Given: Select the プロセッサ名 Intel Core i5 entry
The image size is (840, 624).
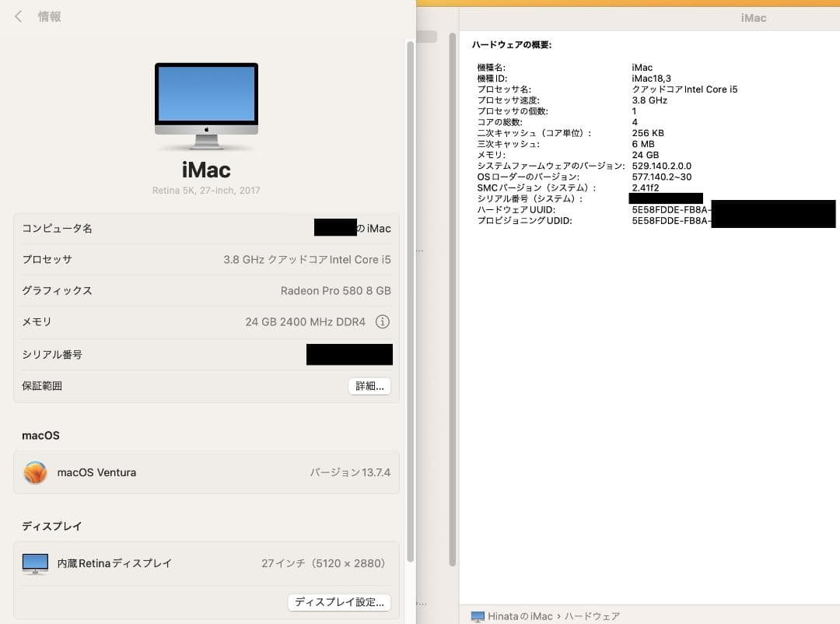Looking at the screenshot, I should [684, 89].
